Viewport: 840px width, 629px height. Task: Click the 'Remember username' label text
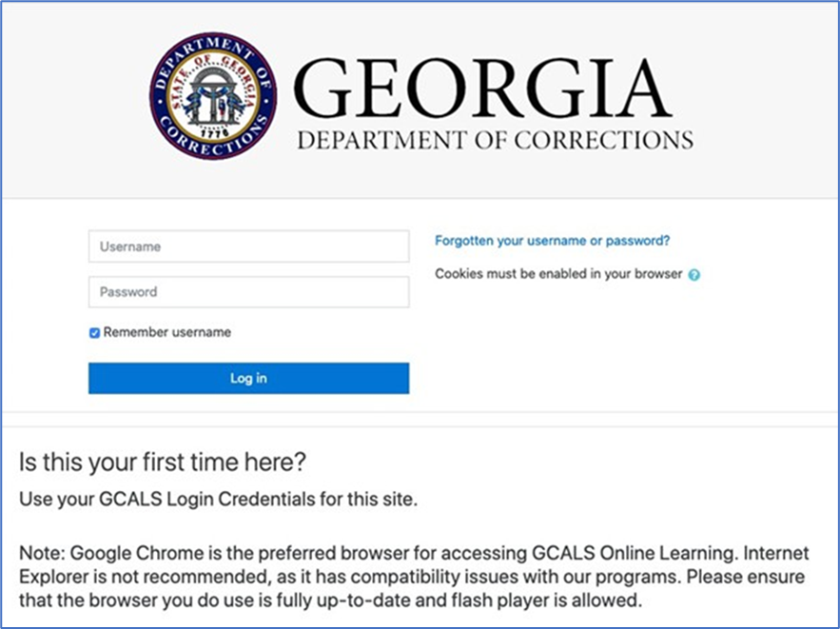(x=167, y=332)
